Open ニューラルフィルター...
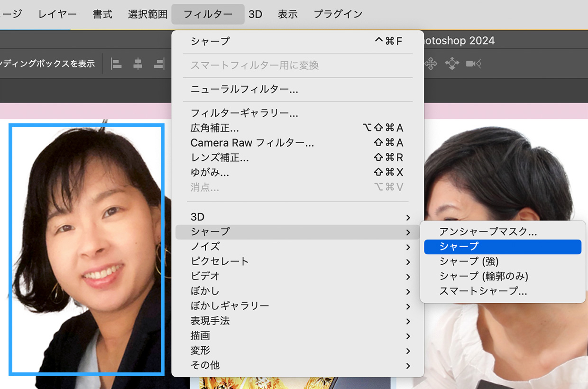This screenshot has height=389, width=588. [x=297, y=89]
